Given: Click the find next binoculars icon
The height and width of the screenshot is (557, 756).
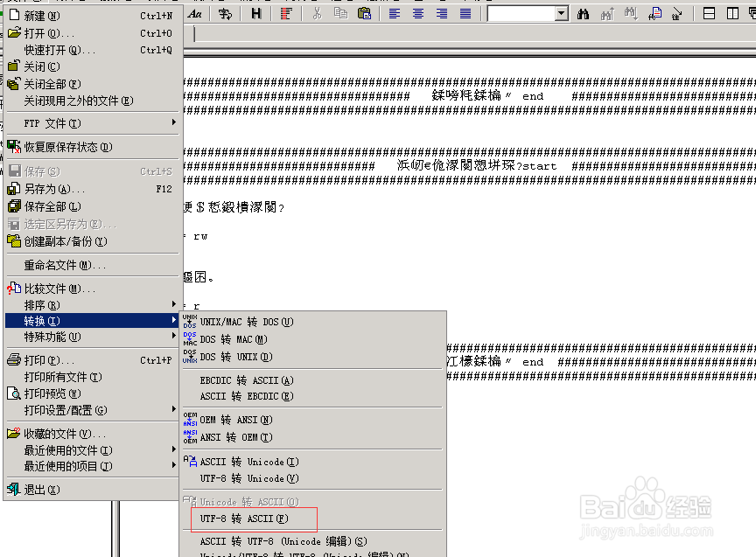Looking at the screenshot, I should point(631,13).
